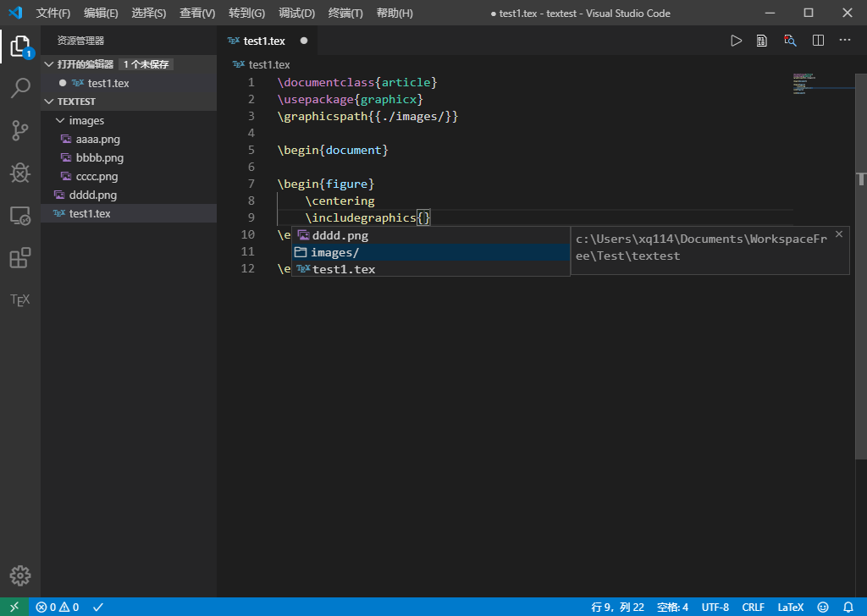The image size is (867, 616).
Task: Select the test1.tex editor tab
Action: (267, 41)
